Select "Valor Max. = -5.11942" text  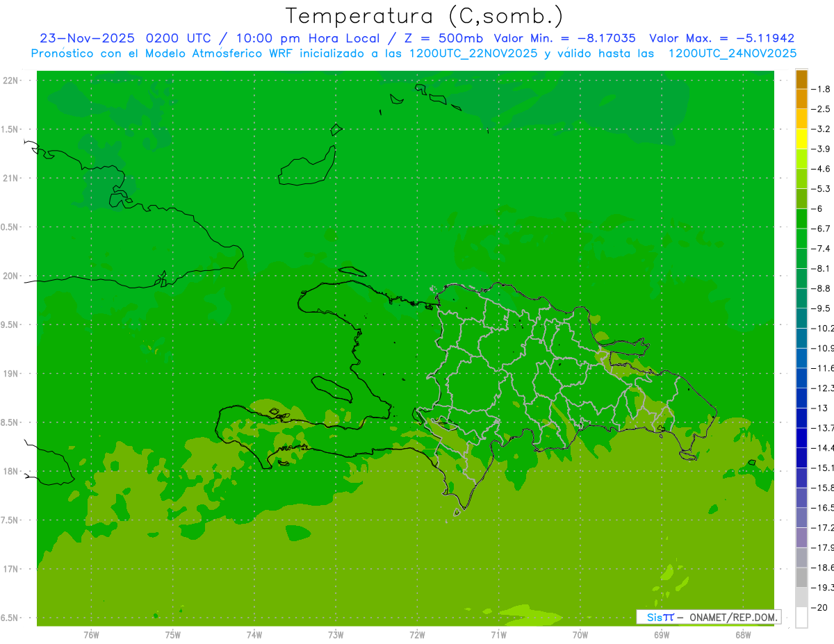tap(721, 39)
